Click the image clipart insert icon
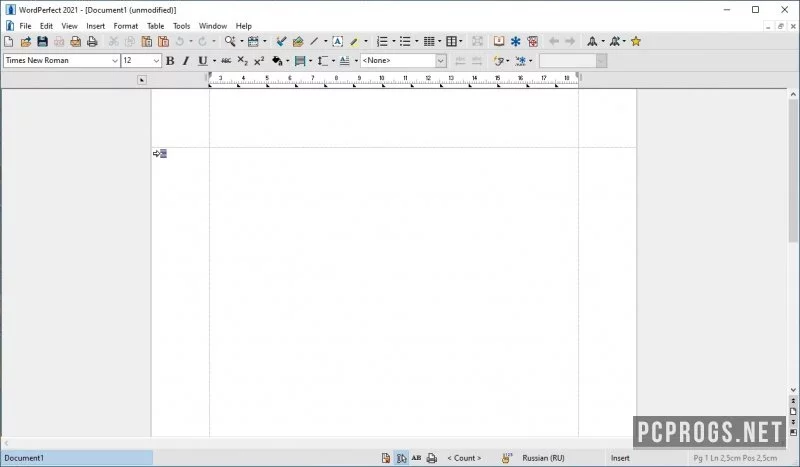Image resolution: width=800 pixels, height=467 pixels. pos(298,42)
